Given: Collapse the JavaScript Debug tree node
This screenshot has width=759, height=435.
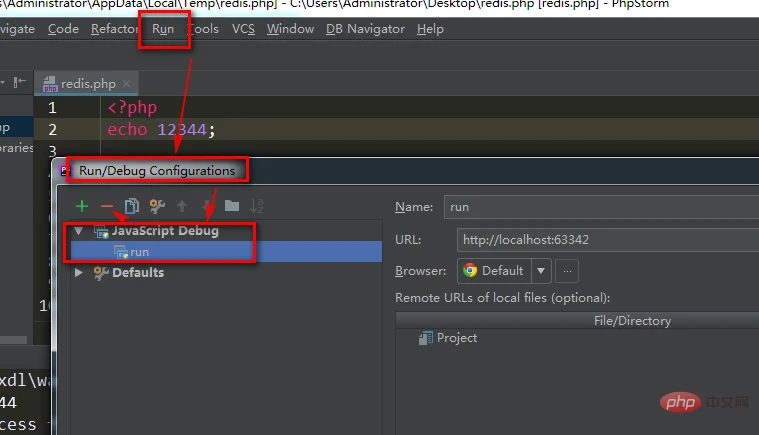Looking at the screenshot, I should click(x=79, y=232).
